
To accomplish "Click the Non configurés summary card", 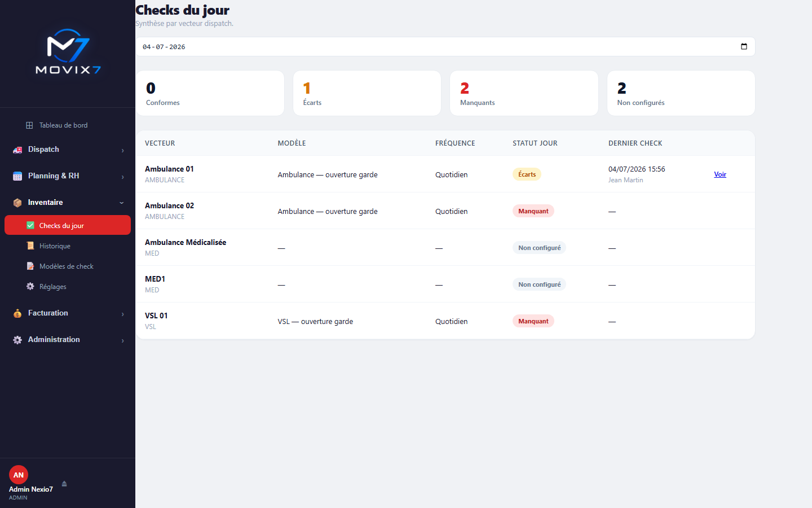I will pyautogui.click(x=681, y=93).
